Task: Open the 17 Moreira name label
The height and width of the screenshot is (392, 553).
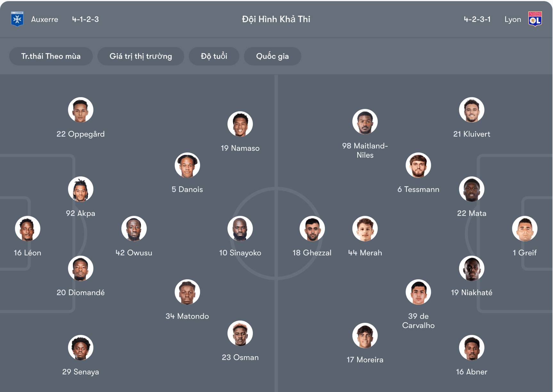Action: pos(365,360)
